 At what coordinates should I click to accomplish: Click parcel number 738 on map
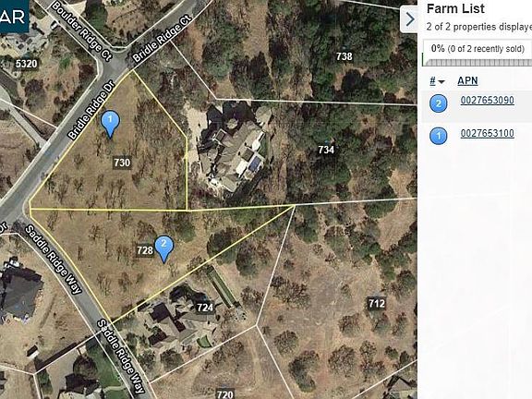pyautogui.click(x=344, y=56)
